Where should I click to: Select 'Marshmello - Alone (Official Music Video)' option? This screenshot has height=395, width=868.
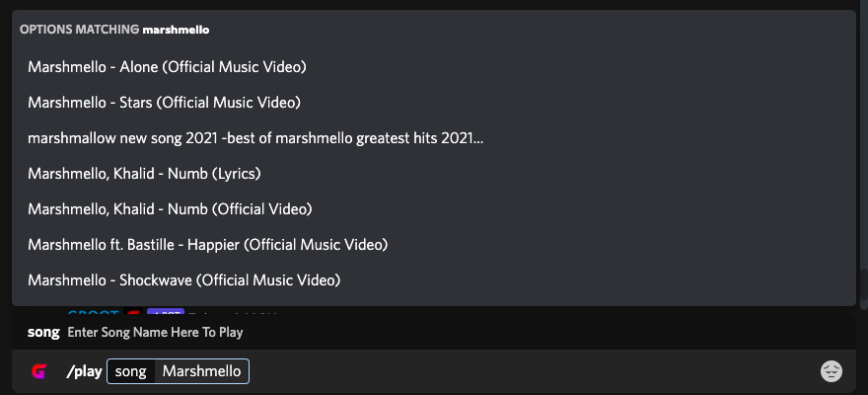tap(167, 67)
